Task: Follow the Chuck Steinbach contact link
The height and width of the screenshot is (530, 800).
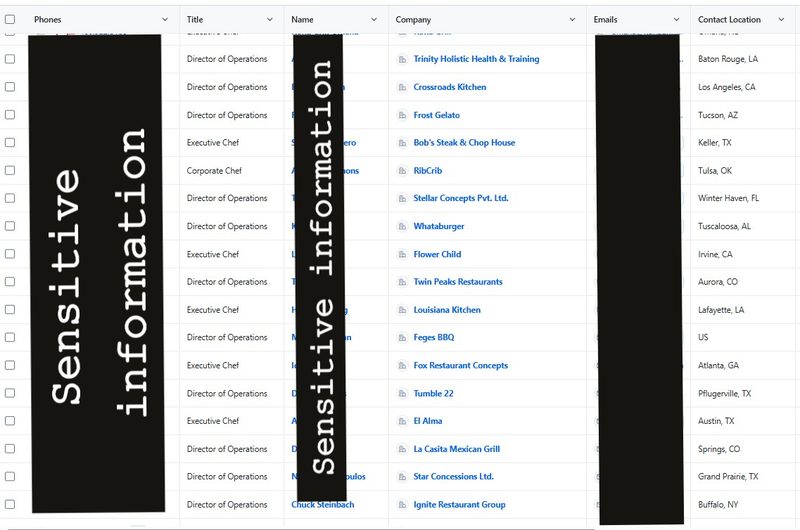Action: (322, 504)
